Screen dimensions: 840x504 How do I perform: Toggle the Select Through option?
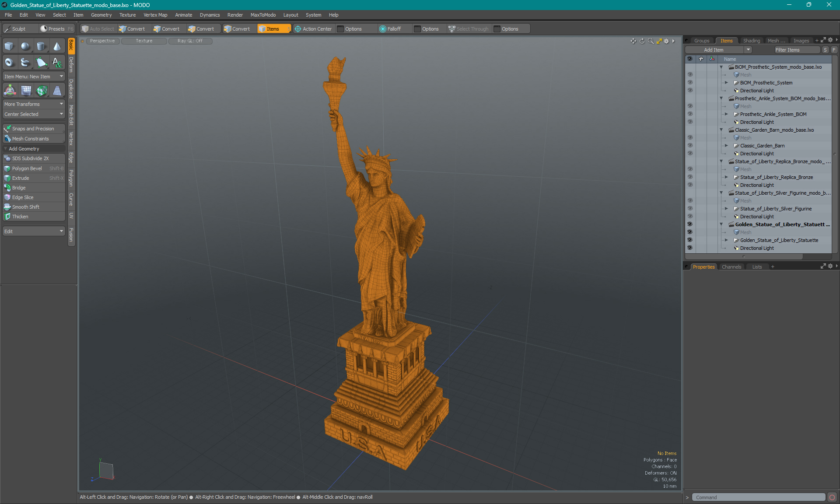(x=468, y=29)
